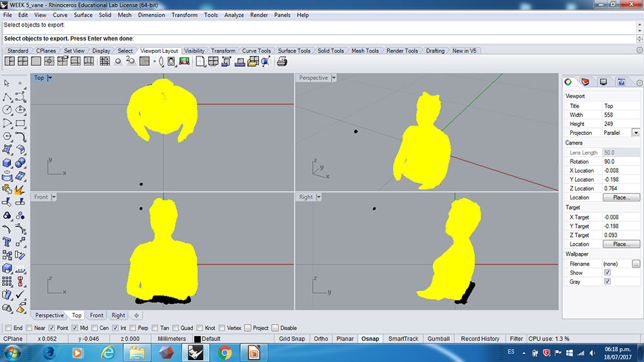Click the Maximize viewport icon
The width and height of the screenshot is (644, 362).
pos(36,62)
